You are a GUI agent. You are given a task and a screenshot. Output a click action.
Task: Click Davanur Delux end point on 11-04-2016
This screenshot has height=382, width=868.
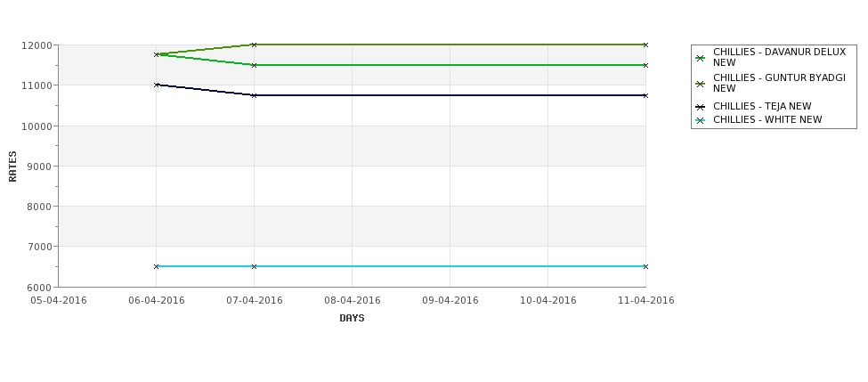pyautogui.click(x=645, y=65)
